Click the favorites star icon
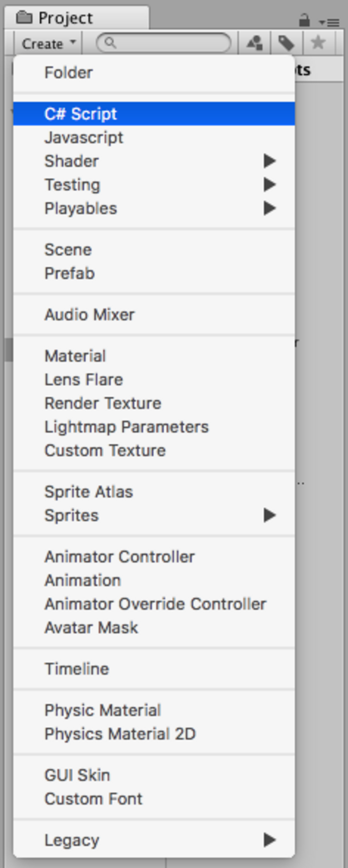This screenshot has width=348, height=868. (318, 43)
